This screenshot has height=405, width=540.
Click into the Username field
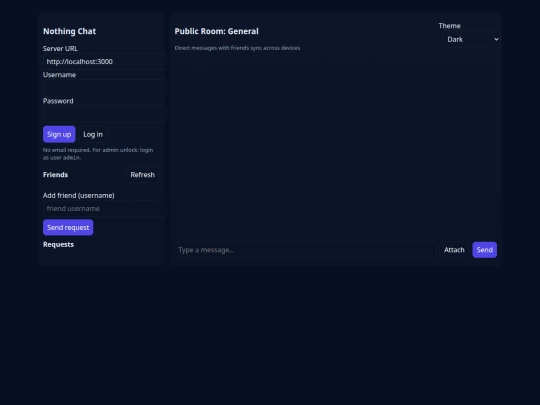105,88
